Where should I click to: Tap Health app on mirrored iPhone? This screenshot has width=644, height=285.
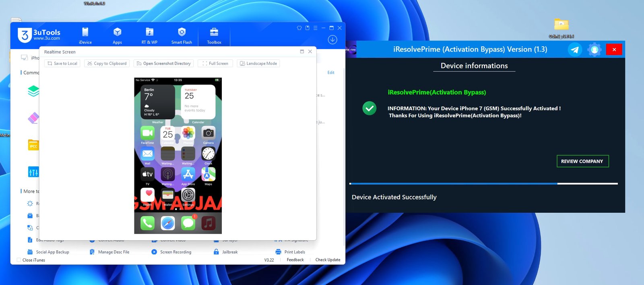tap(147, 195)
